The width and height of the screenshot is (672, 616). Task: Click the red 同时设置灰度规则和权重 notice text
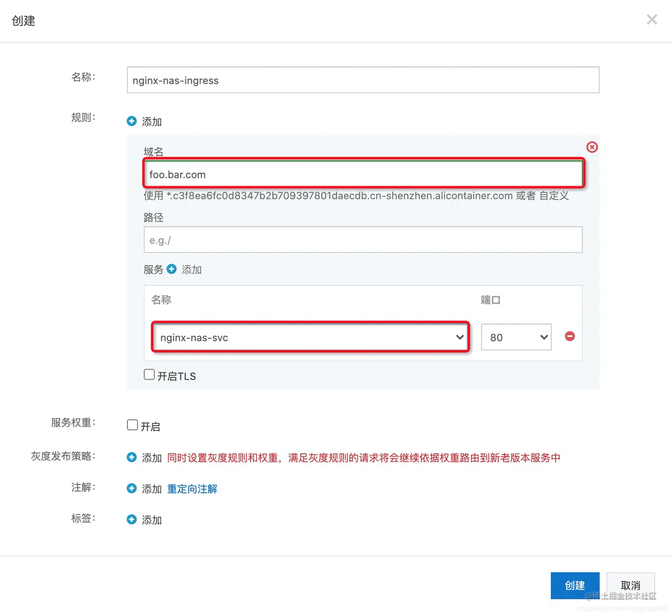[364, 458]
